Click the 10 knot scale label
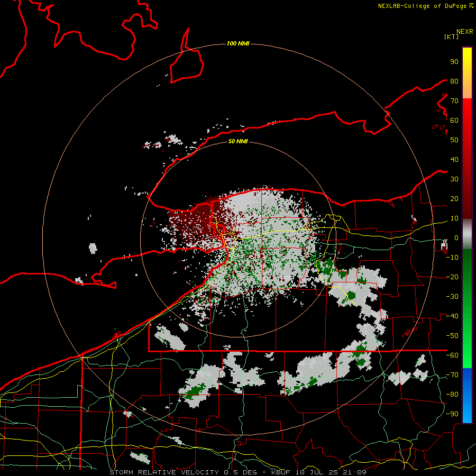 454,218
